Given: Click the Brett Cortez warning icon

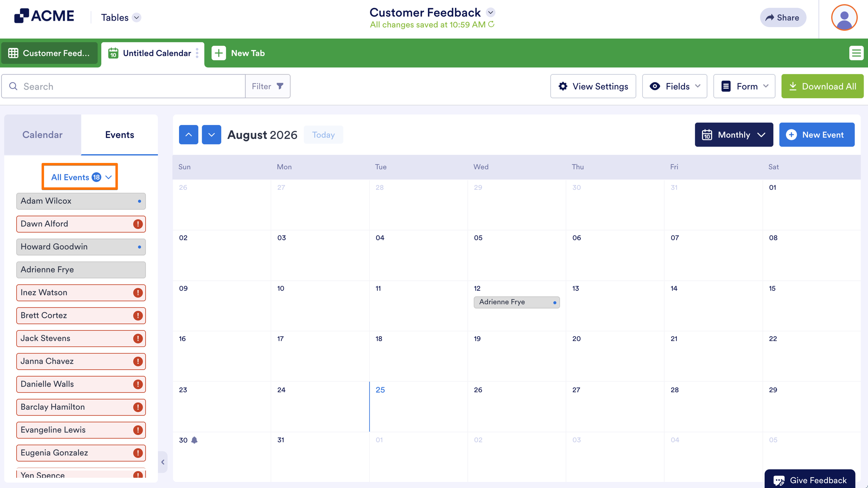Looking at the screenshot, I should tap(138, 316).
